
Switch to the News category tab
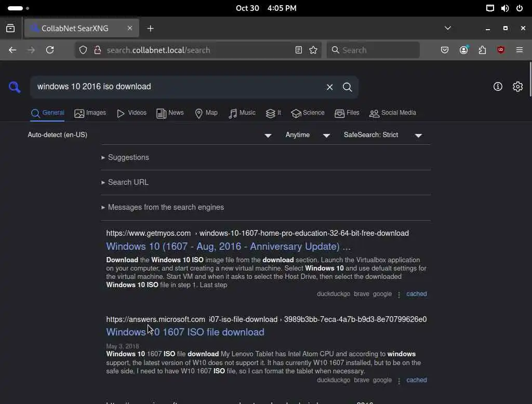tap(170, 113)
